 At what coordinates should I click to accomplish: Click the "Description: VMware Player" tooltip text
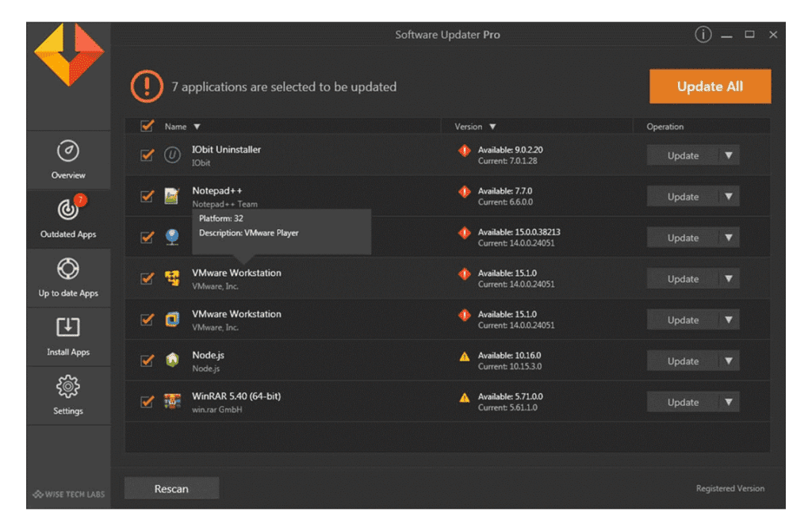pos(248,233)
